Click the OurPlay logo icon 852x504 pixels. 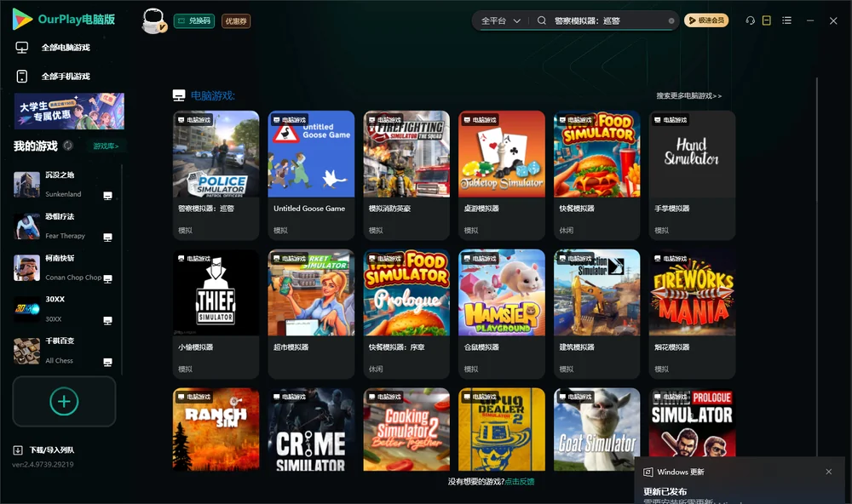[22, 20]
